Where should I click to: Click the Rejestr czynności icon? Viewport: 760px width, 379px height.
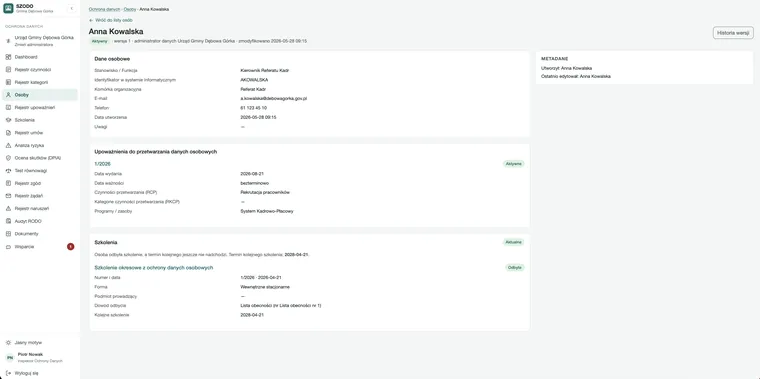click(8, 70)
